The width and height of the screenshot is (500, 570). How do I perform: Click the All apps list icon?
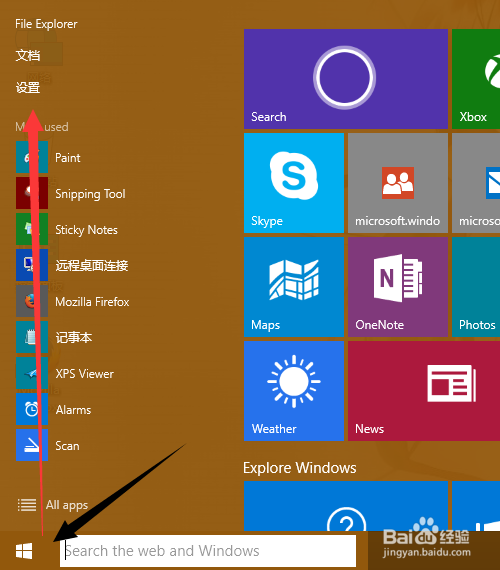tap(27, 505)
